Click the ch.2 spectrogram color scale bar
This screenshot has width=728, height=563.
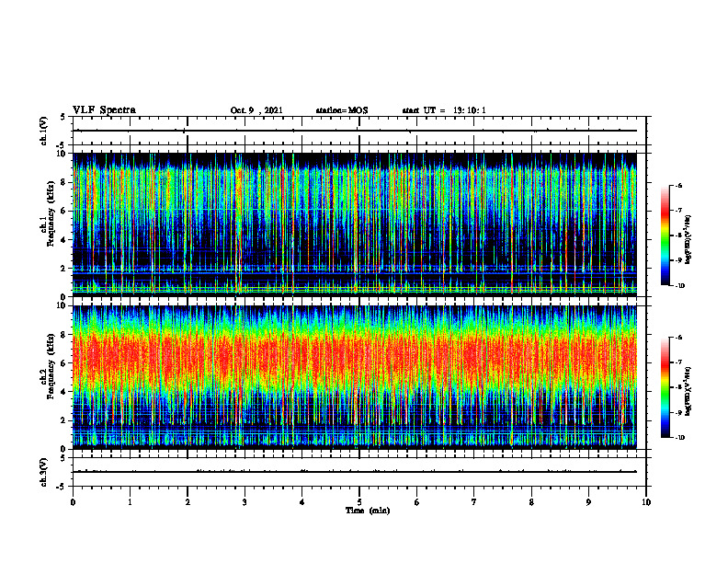click(x=665, y=387)
